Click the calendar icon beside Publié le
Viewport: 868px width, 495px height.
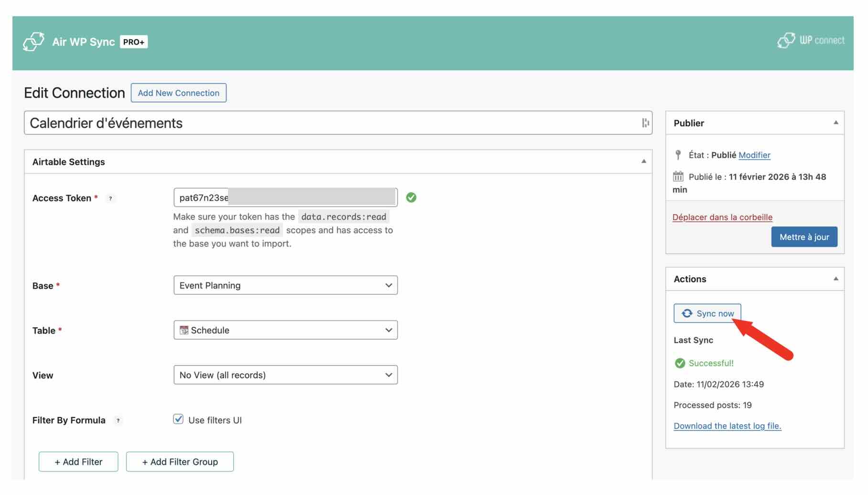click(678, 176)
